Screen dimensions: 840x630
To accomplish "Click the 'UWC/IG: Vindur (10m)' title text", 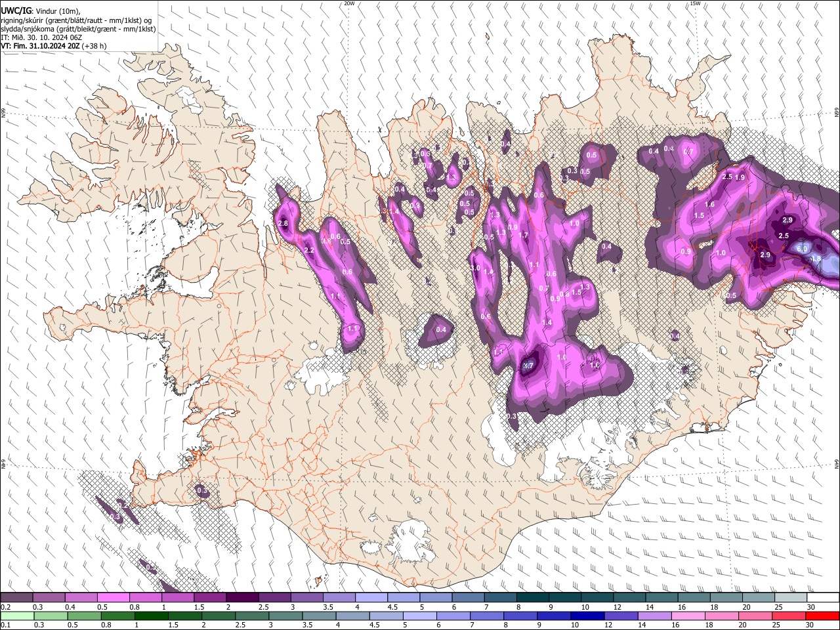I will click(41, 11).
